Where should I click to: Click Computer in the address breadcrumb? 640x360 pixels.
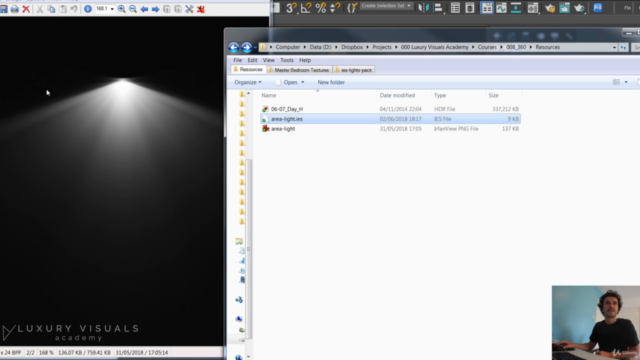(x=288, y=47)
